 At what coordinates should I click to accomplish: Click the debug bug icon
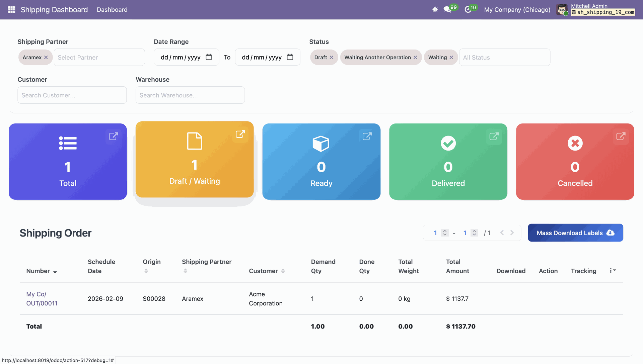(435, 9)
